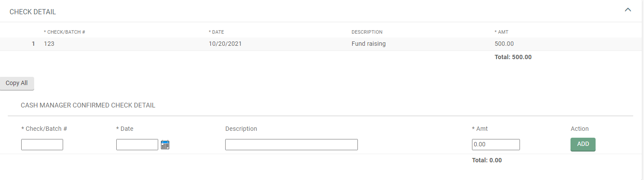Click the Total: 500.00 summary text
Viewport: 644px width, 180px height.
(x=513, y=57)
